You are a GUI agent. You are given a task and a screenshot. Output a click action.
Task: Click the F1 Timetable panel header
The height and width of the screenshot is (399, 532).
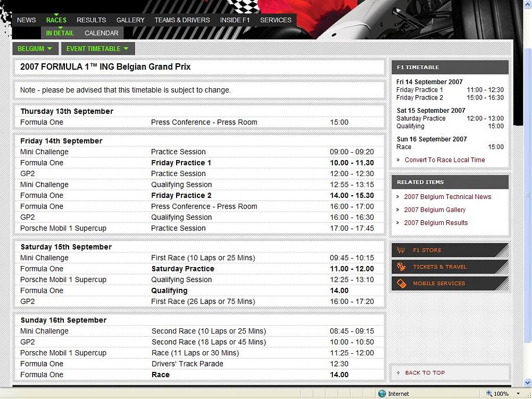coord(450,67)
